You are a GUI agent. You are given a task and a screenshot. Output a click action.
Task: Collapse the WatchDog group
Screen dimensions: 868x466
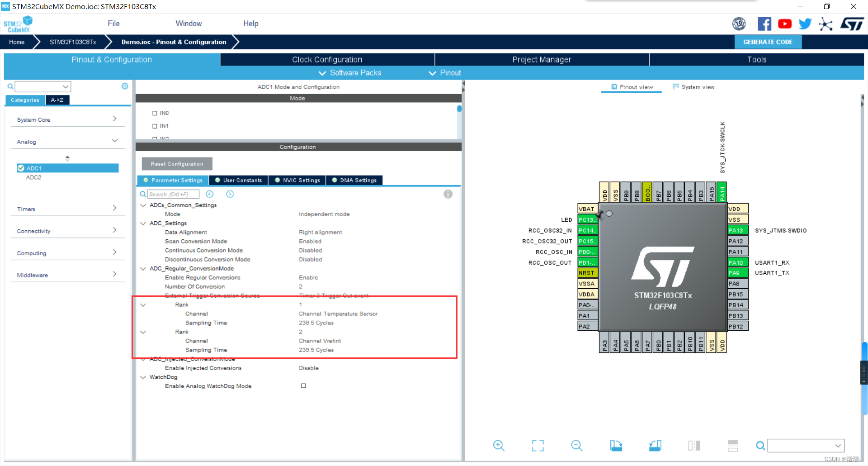[x=143, y=377]
